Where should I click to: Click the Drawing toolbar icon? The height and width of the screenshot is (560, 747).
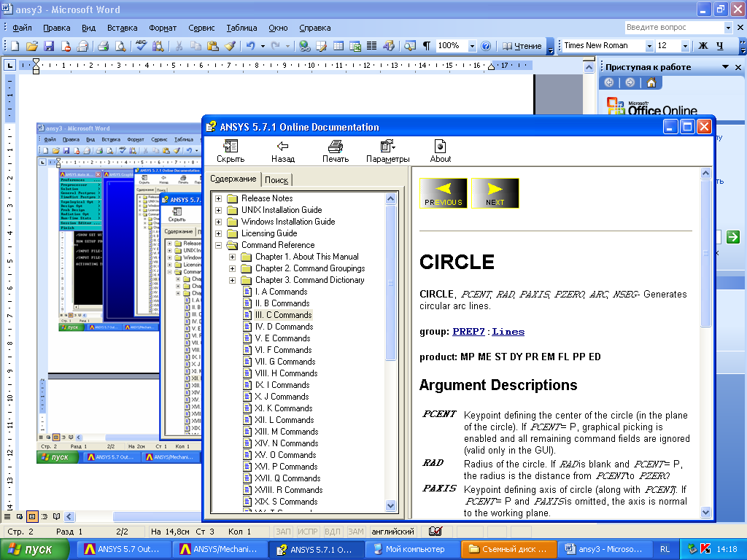point(389,46)
